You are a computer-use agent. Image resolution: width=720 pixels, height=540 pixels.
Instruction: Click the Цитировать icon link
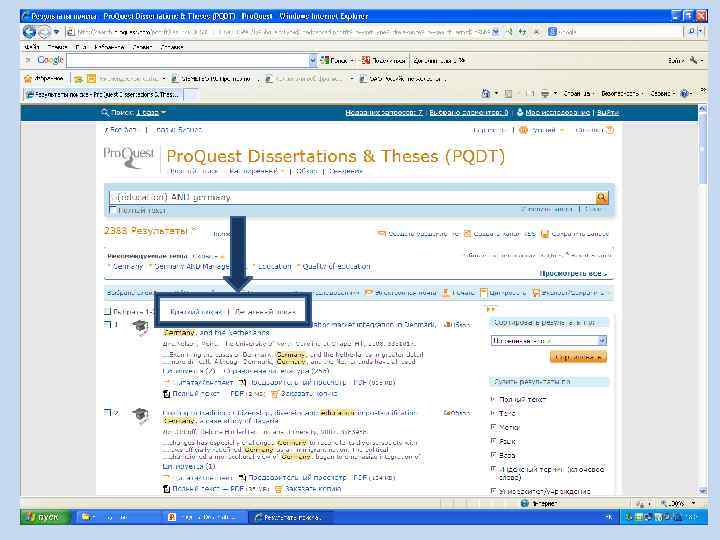coord(503,292)
